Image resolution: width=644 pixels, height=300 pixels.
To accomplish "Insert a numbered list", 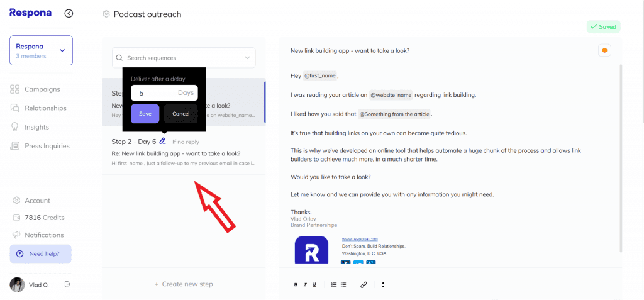I will click(333, 284).
